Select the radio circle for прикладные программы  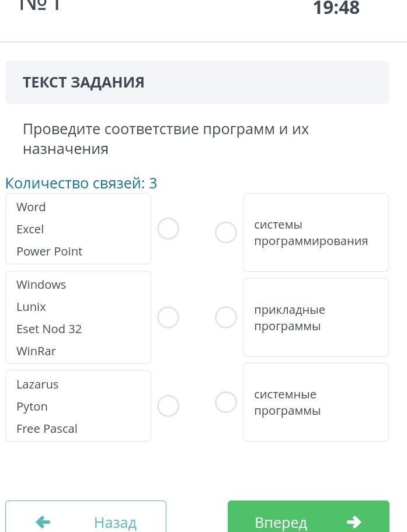point(226,317)
